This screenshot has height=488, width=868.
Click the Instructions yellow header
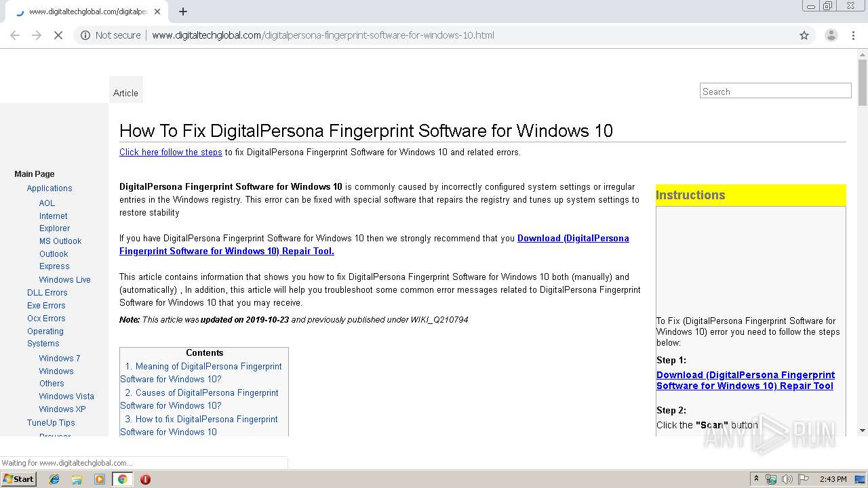pos(751,195)
